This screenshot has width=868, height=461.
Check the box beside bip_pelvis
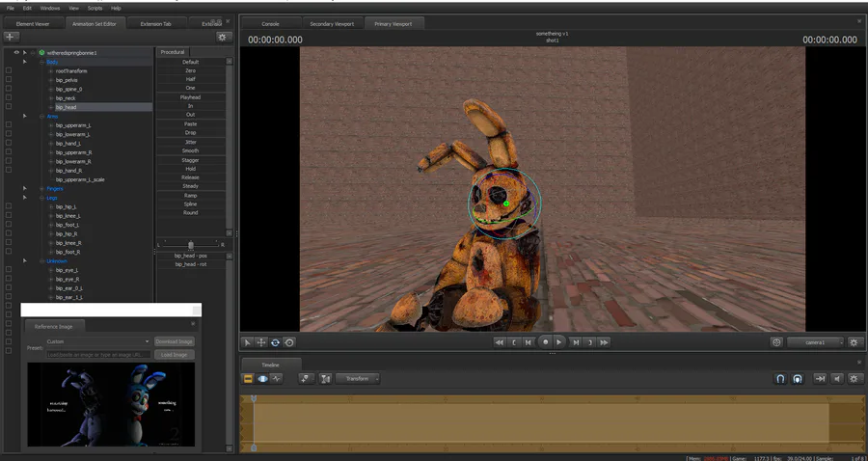9,79
